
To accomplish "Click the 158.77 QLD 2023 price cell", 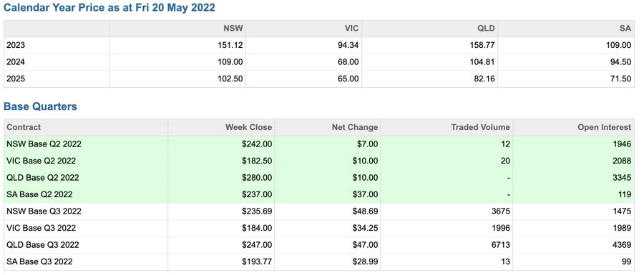I will (429, 45).
